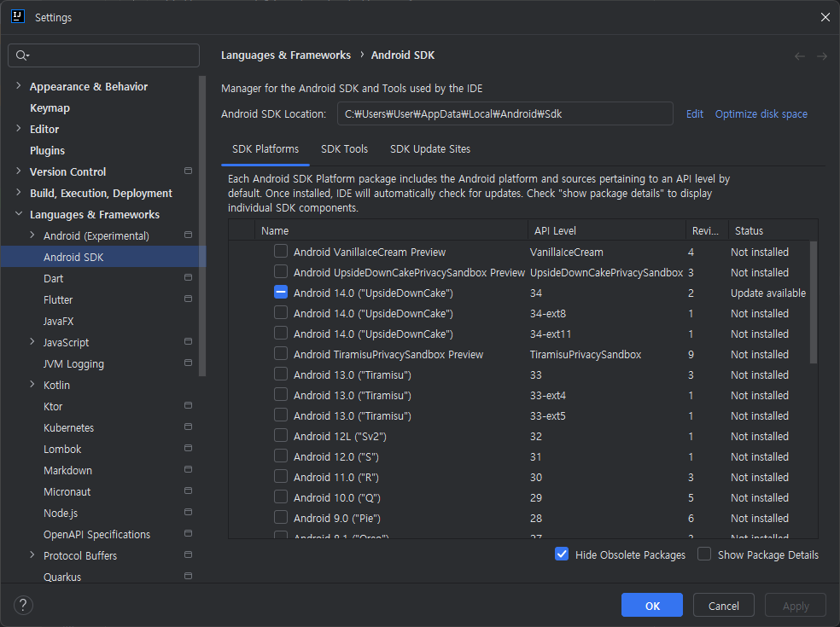
Task: Click the Android SDK Location field
Action: (x=505, y=113)
